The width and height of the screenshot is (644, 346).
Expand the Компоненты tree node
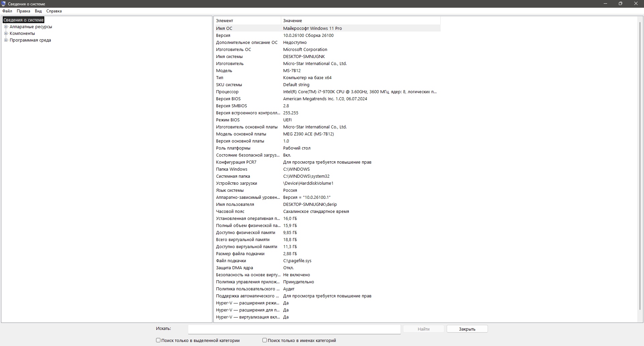click(6, 34)
